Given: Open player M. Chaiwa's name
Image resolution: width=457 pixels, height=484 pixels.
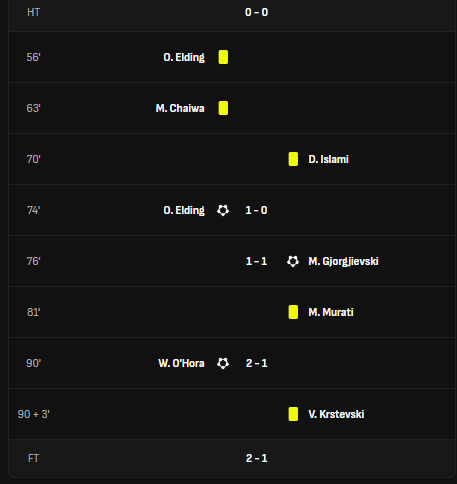Looking at the screenshot, I should tap(180, 108).
